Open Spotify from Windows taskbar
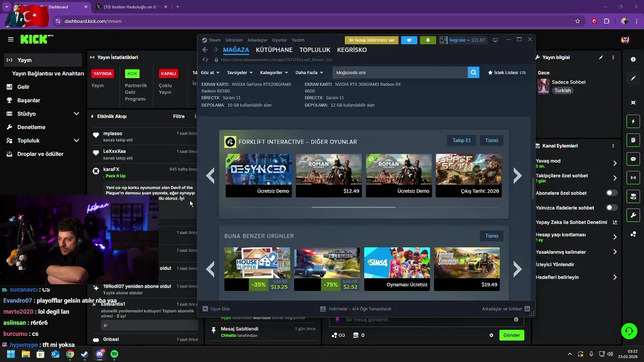Screen dimensions: 644x362 114,354
